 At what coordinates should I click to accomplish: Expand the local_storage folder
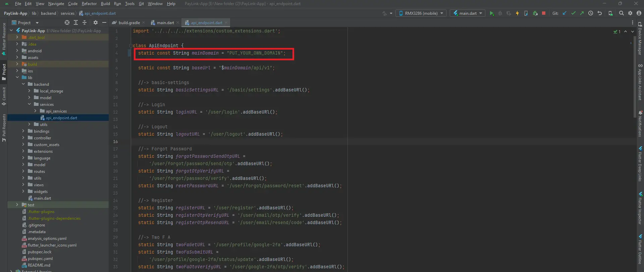tap(29, 91)
